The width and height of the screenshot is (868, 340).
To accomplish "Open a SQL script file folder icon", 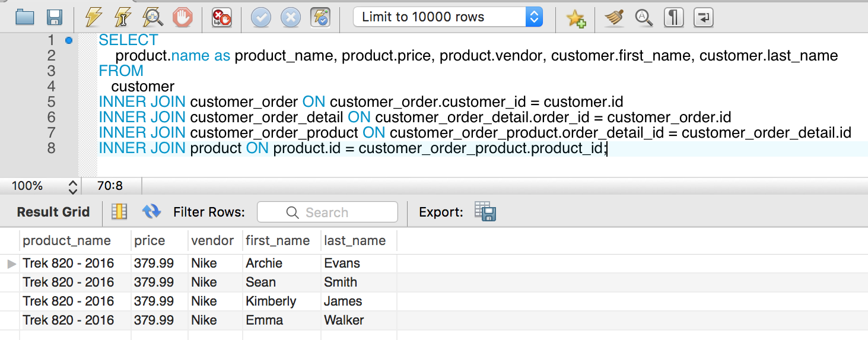I will click(x=25, y=17).
